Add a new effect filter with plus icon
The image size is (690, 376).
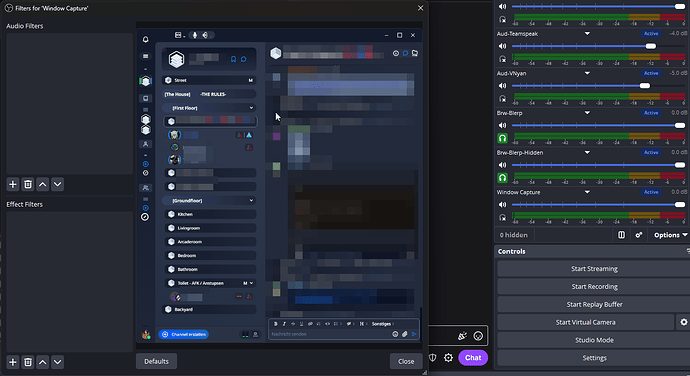pyautogui.click(x=13, y=362)
